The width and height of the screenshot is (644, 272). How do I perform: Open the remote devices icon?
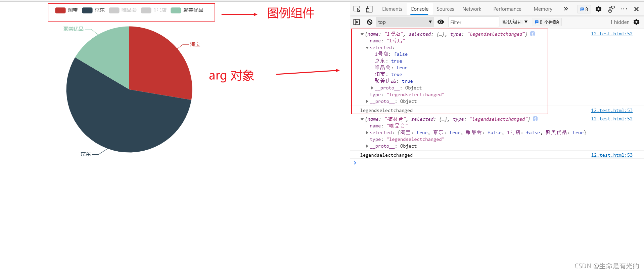611,9
